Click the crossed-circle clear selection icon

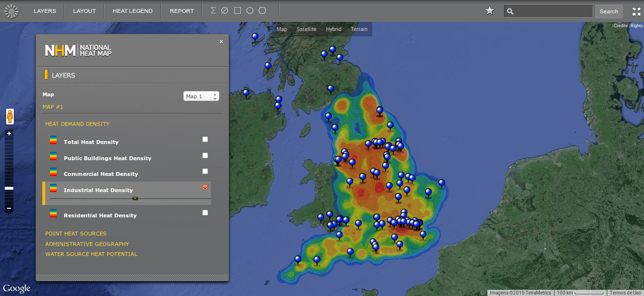point(225,10)
